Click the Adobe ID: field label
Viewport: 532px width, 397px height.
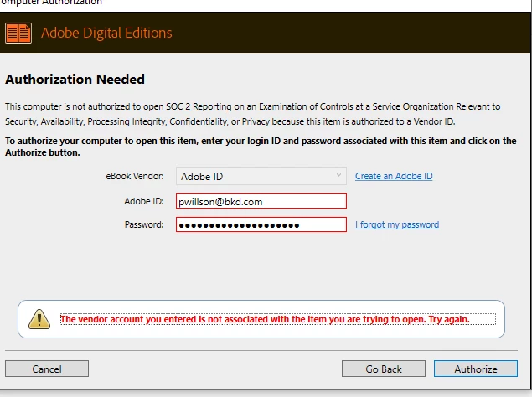coord(144,201)
